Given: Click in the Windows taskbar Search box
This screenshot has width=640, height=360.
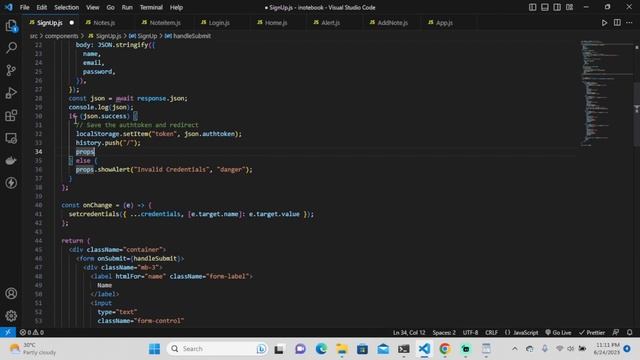Looking at the screenshot, I should pyautogui.click(x=217, y=349).
